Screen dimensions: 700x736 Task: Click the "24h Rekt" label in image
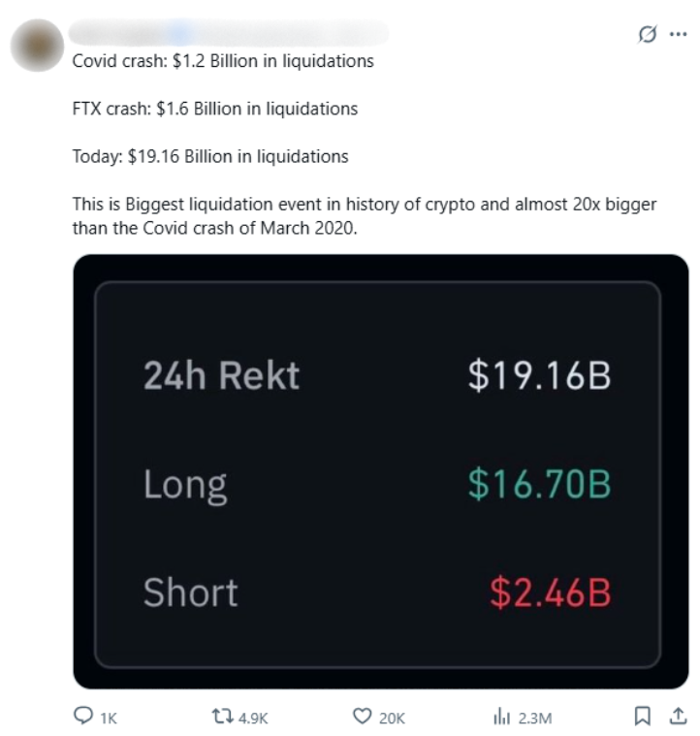221,374
